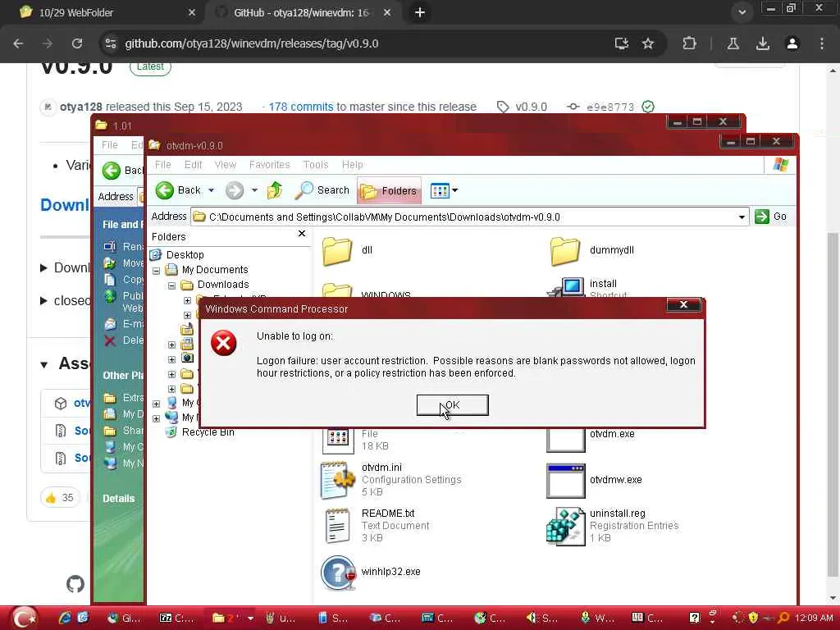The image size is (840, 630).
Task: Open the Chrome three-dot menu
Action: tap(822, 43)
